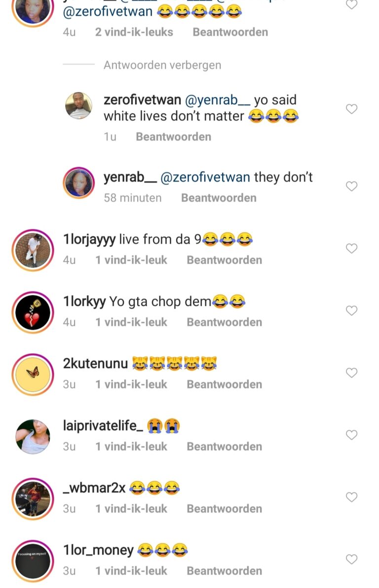Collapse replies with 'Antwoorden verbergen'

coord(162,65)
